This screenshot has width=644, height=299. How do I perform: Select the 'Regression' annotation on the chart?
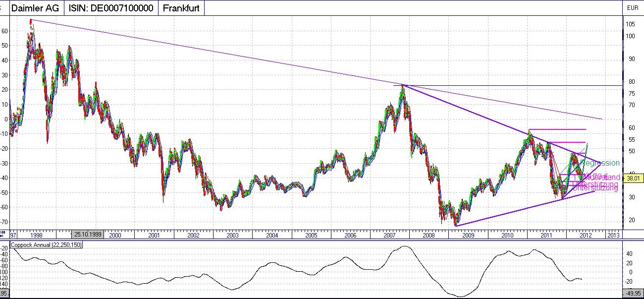click(x=599, y=163)
